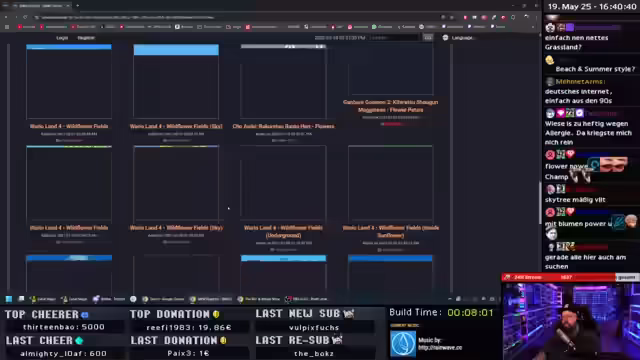
Task: Open Task View on the taskbar
Action: coord(21,299)
